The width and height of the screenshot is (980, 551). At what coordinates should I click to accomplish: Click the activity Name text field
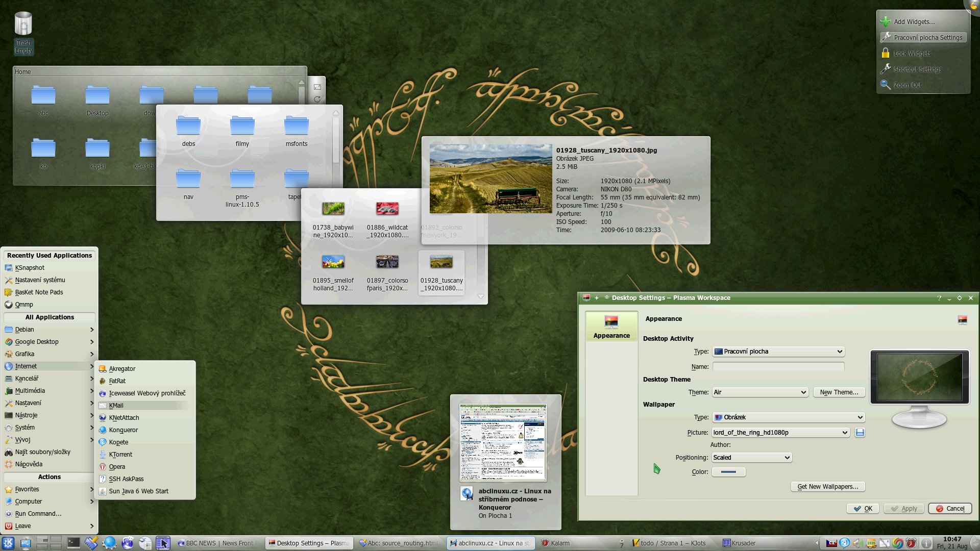pyautogui.click(x=778, y=367)
